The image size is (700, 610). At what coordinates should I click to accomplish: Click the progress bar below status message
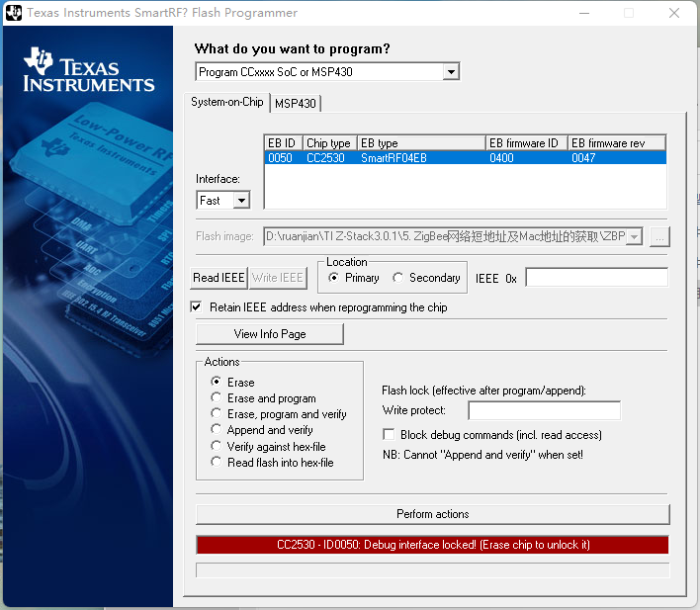point(433,570)
